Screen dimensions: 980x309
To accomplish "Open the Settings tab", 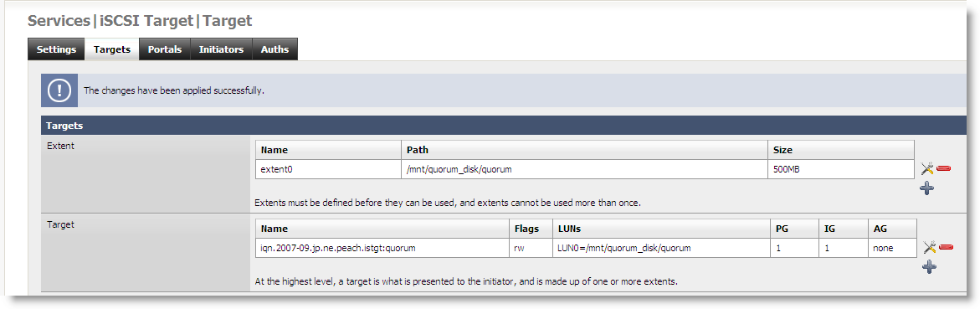I will coord(56,49).
